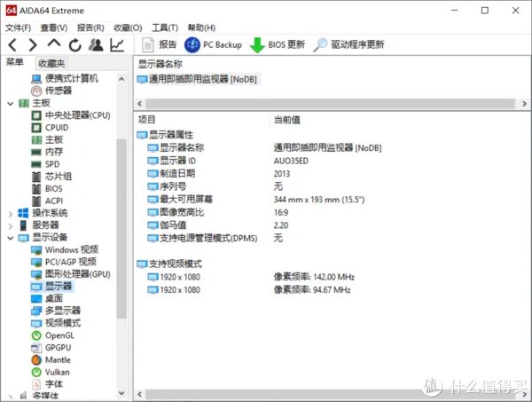Open the 帮助(H) menu
The image size is (532, 402).
201,28
